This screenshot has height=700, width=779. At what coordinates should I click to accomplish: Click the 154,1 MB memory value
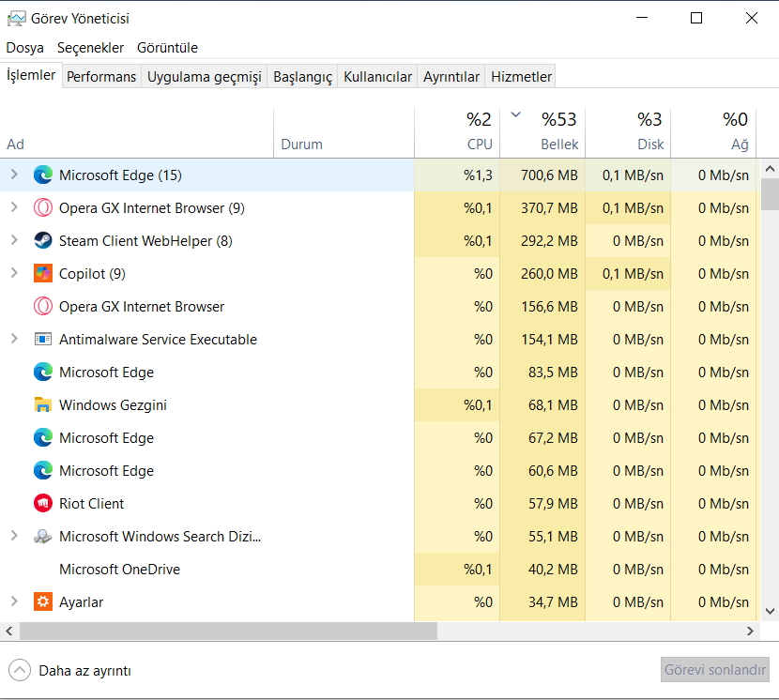pos(549,340)
